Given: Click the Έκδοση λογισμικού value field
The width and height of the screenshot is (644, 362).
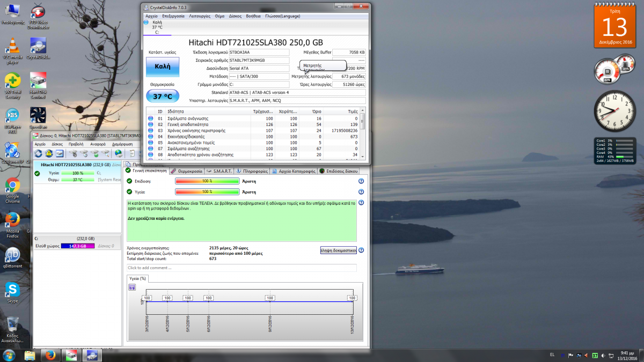Looking at the screenshot, I should [x=259, y=52].
